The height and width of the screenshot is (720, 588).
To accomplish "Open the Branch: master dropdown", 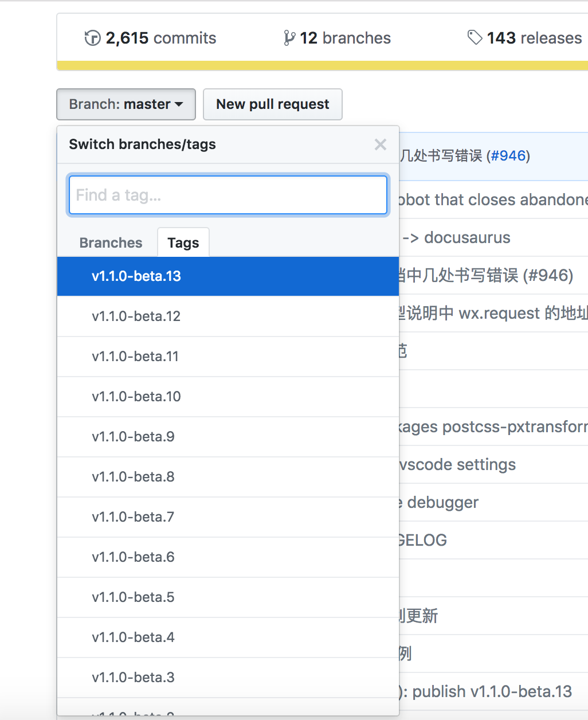I will pos(126,104).
